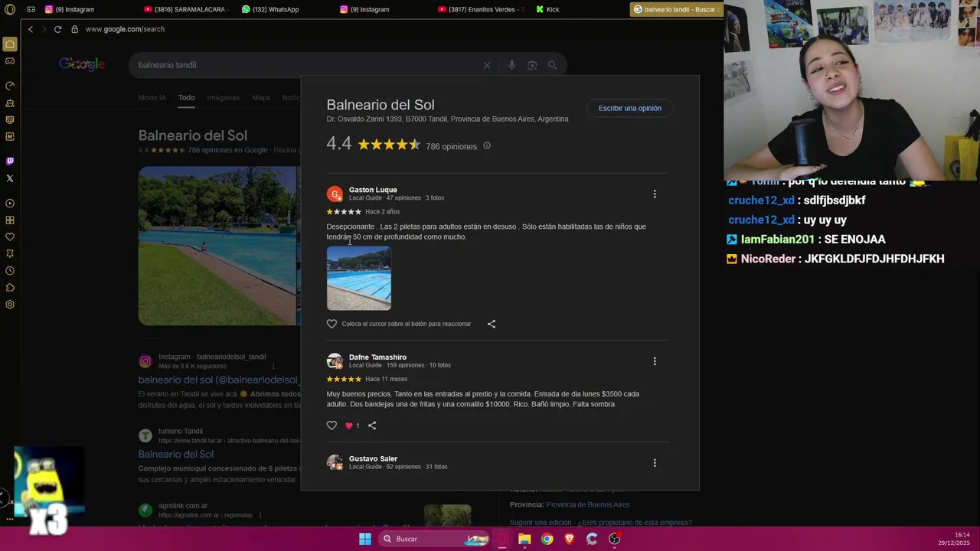The image size is (980, 551).
Task: Open Dafne Tamashiro reviewer profile
Action: 377,357
